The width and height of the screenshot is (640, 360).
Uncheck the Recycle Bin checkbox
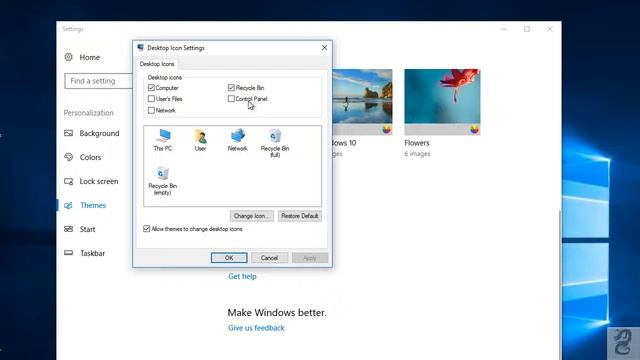pyautogui.click(x=231, y=88)
